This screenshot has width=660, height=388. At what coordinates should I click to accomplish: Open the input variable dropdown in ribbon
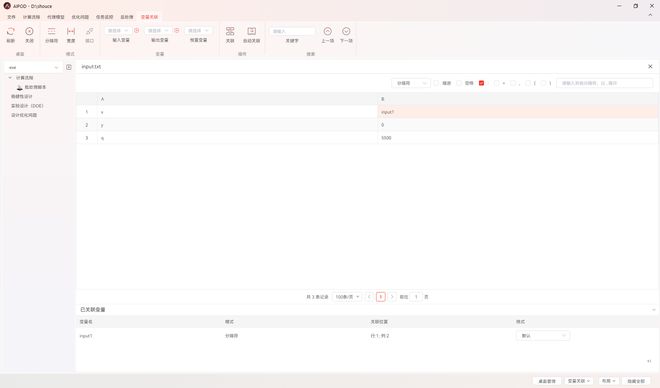tap(117, 31)
